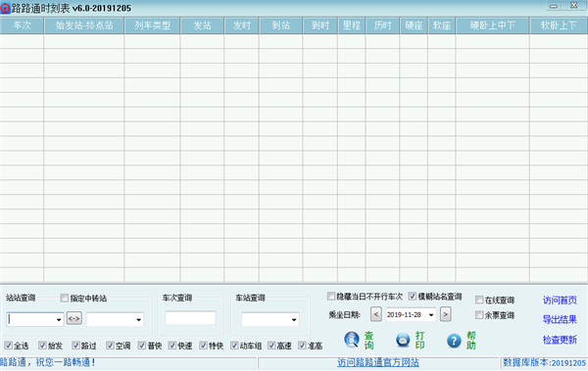
Task: Click 检查更新 link
Action: tap(560, 340)
